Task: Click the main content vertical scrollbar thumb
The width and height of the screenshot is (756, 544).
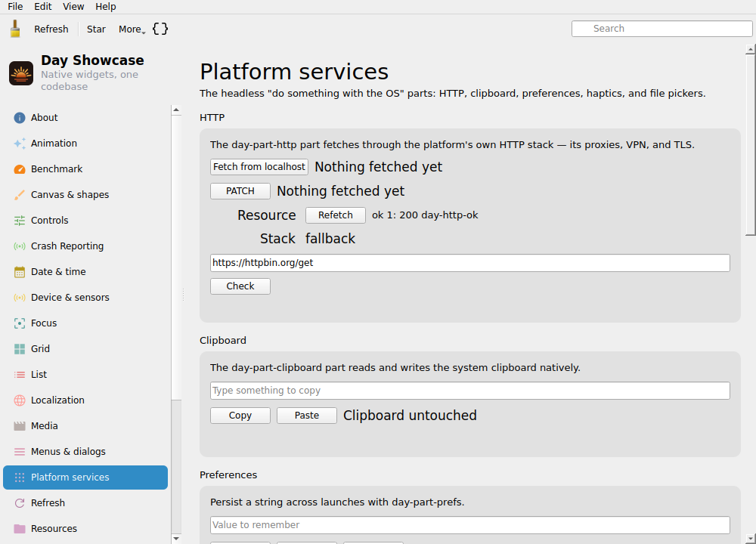Action: point(750,145)
